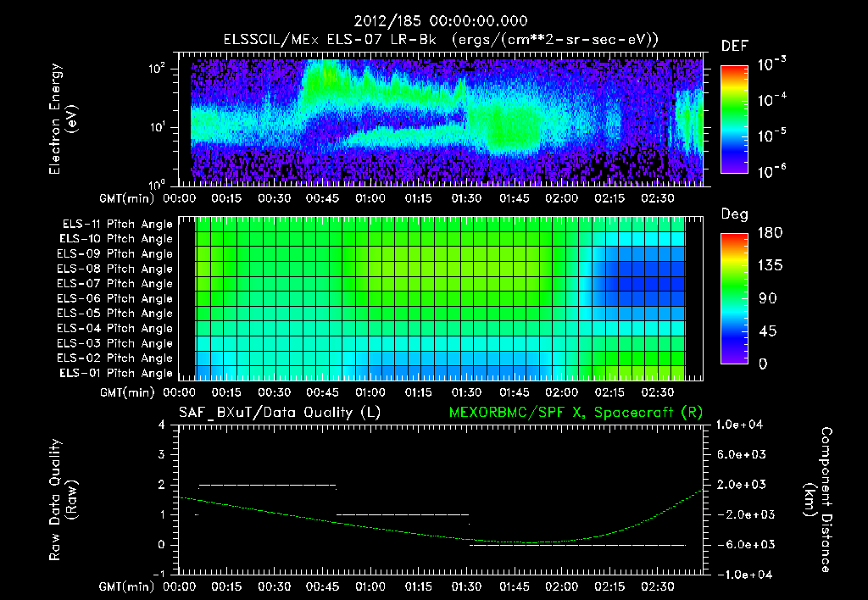Click the ELS-01 Pitch Angle row label
This screenshot has width=868, height=600.
click(x=116, y=373)
